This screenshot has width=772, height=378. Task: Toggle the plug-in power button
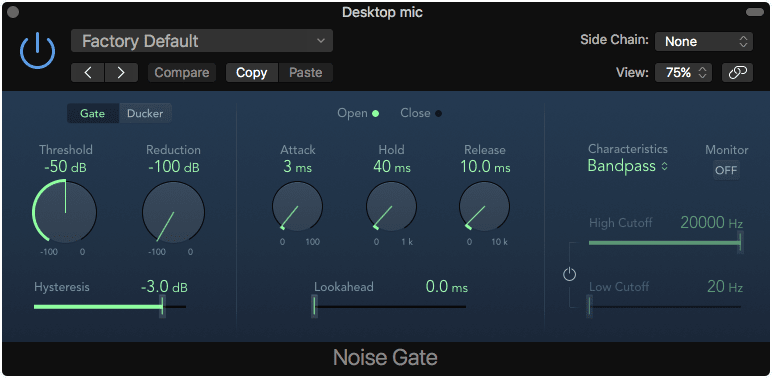point(37,52)
